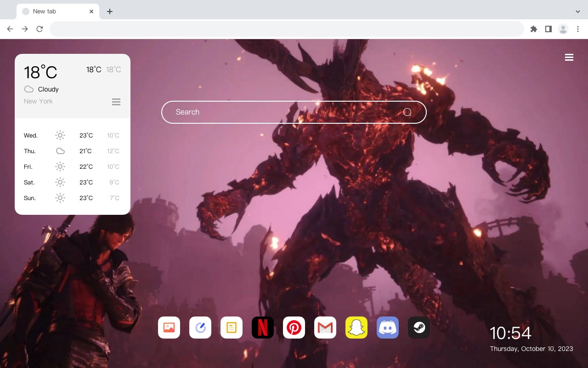Reload the current page
The image size is (588, 368).
pos(40,29)
